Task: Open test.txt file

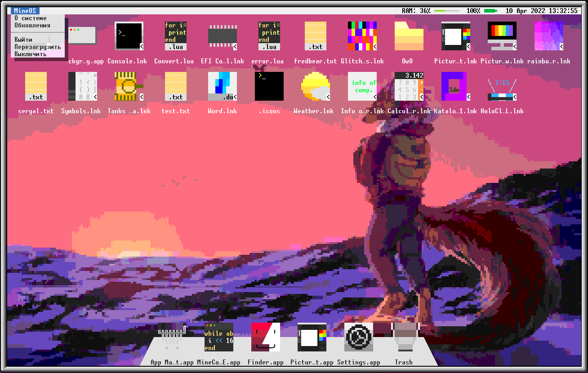Action: coord(176,86)
